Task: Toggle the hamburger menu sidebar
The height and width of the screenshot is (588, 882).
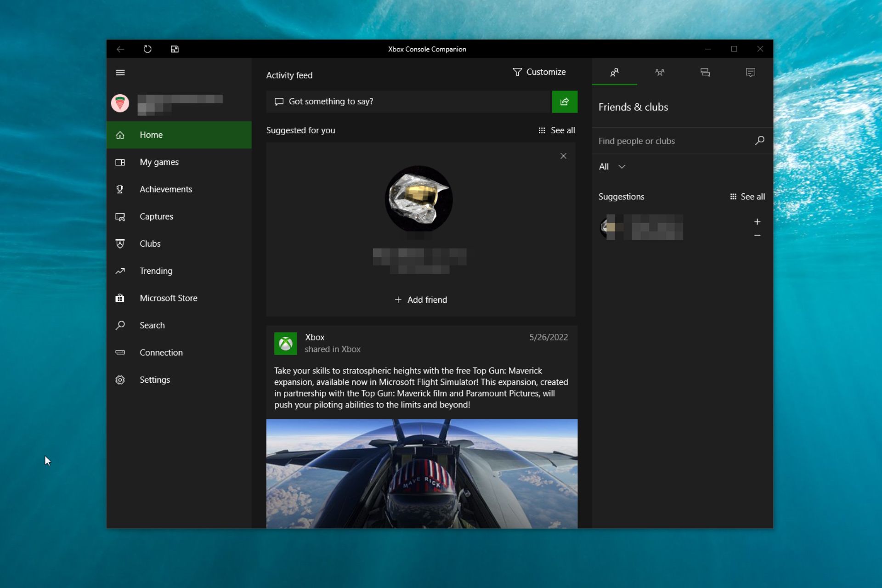Action: [120, 72]
